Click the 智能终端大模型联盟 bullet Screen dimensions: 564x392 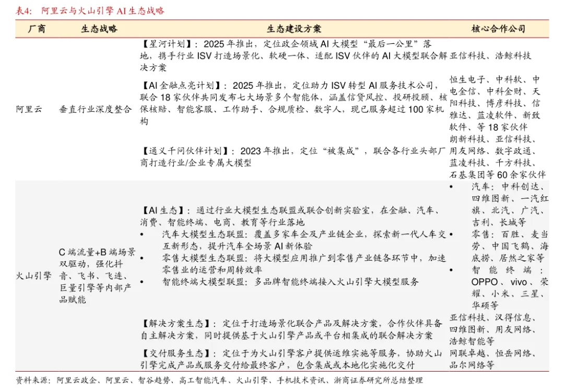(x=280, y=282)
